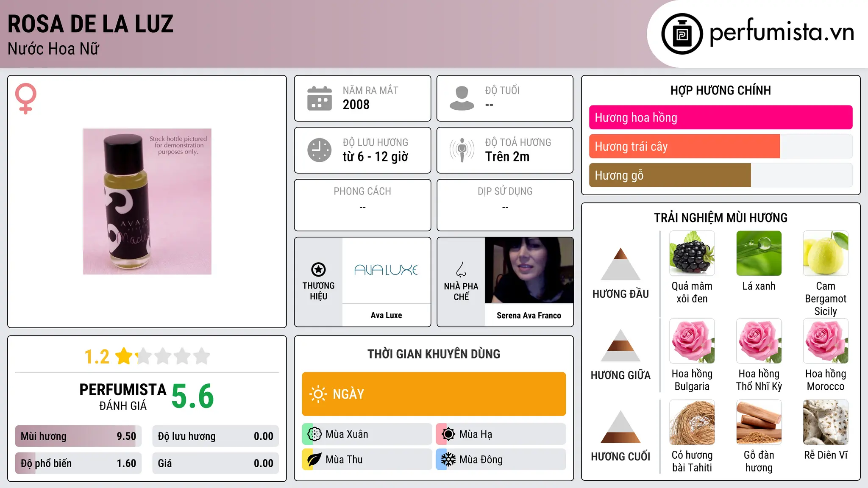
Task: Click the snowflake icon for Mùa Đông
Action: coord(448,460)
